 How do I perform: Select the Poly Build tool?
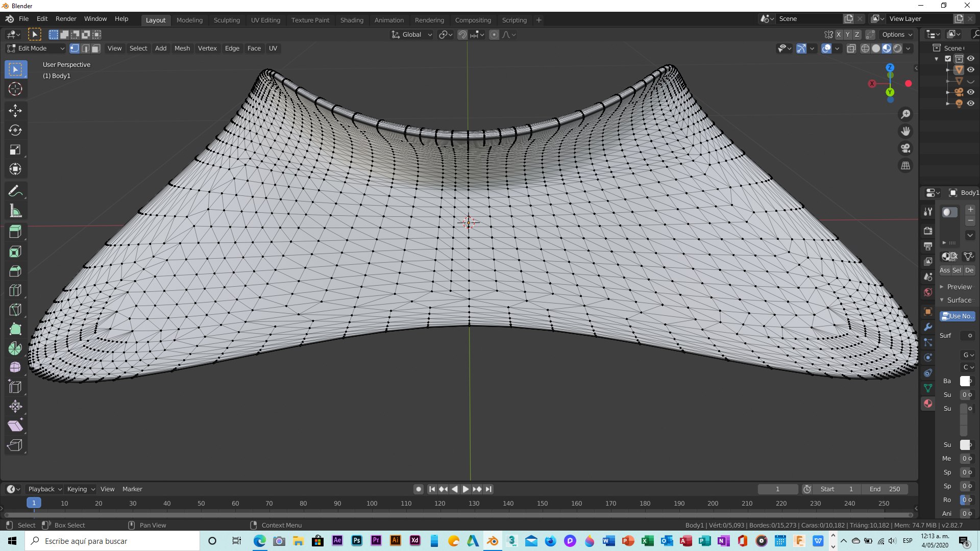pos(15,329)
